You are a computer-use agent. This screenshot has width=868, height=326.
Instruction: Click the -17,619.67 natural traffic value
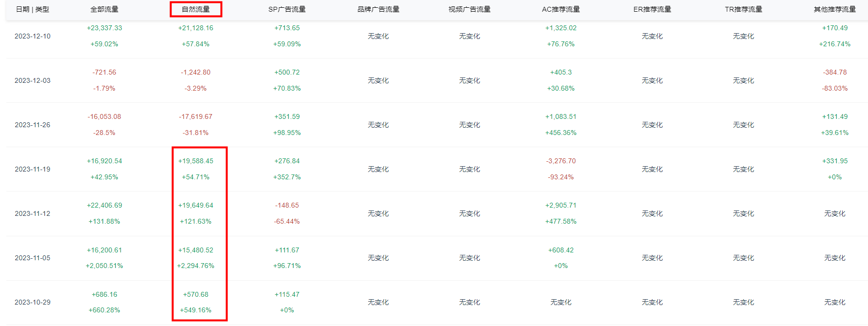[x=196, y=116]
